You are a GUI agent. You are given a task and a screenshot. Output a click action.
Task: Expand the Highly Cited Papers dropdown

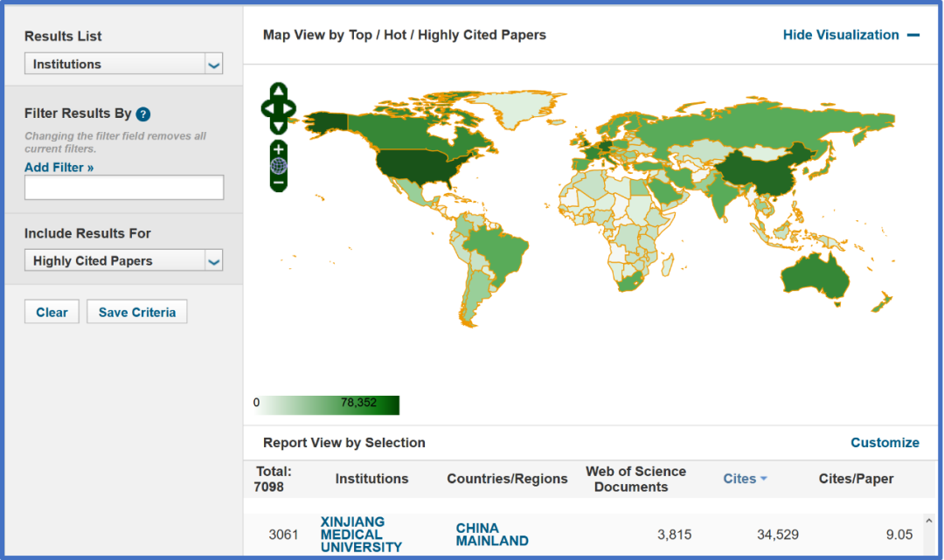123,260
